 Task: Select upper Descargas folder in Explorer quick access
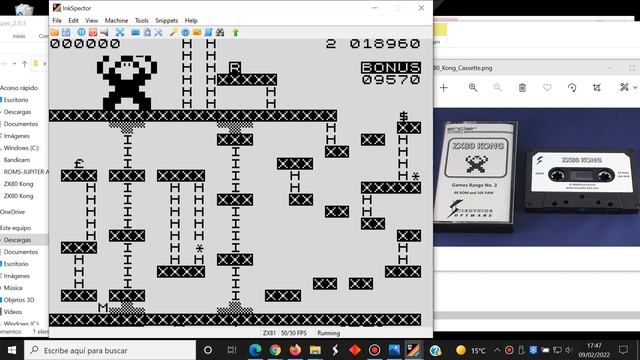click(x=17, y=112)
